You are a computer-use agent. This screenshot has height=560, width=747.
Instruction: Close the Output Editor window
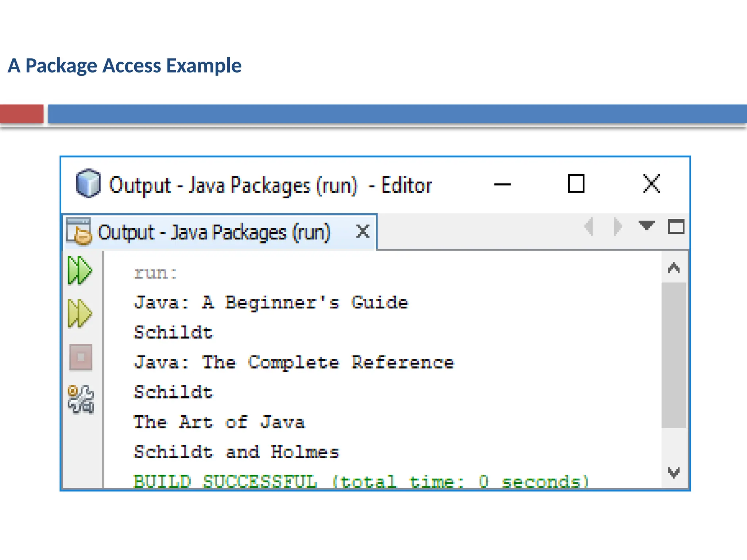point(651,183)
